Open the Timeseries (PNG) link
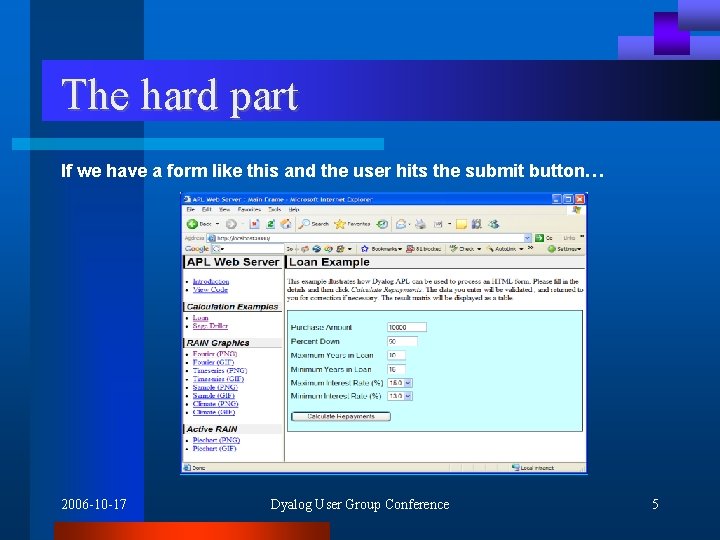Screen dimensions: 720x540 [x=220, y=371]
